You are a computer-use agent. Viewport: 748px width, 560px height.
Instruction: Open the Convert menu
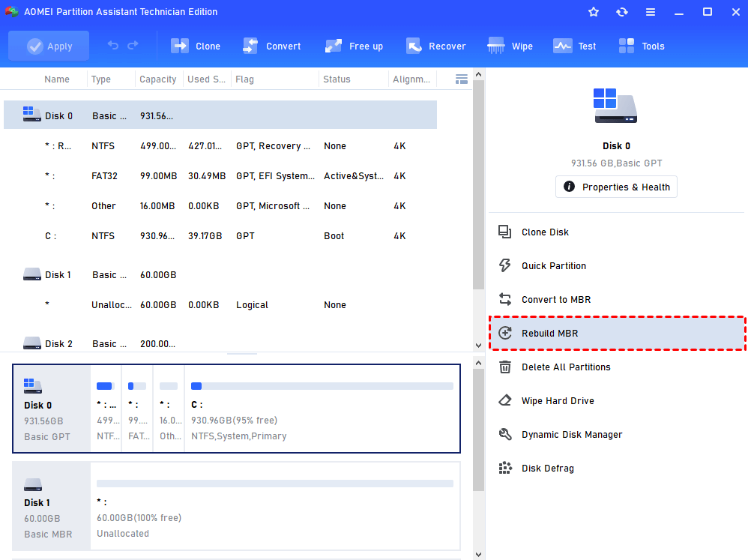(271, 46)
